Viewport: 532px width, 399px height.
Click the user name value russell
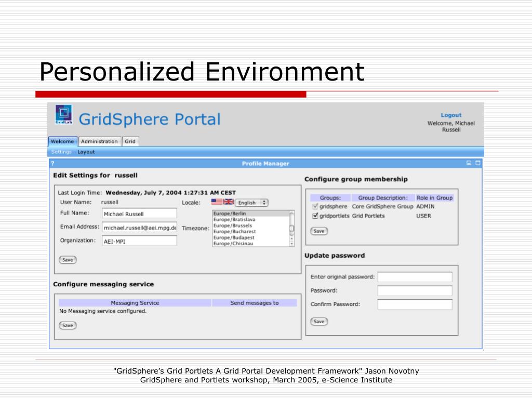pyautogui.click(x=110, y=202)
